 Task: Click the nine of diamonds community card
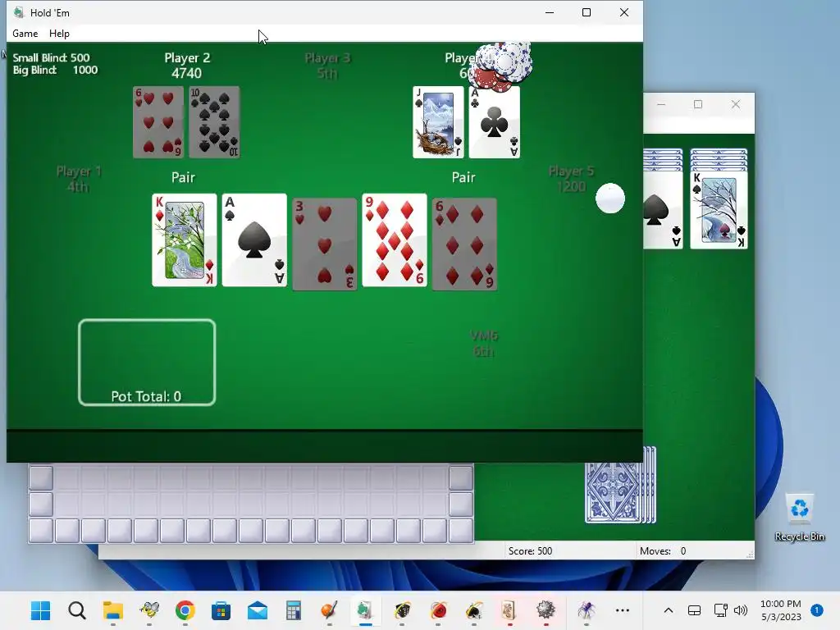coord(395,240)
